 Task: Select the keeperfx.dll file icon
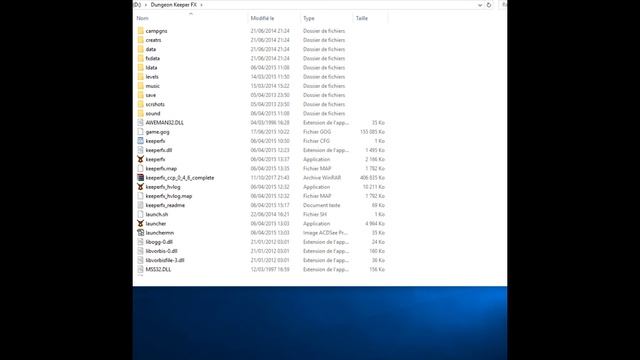(140, 150)
